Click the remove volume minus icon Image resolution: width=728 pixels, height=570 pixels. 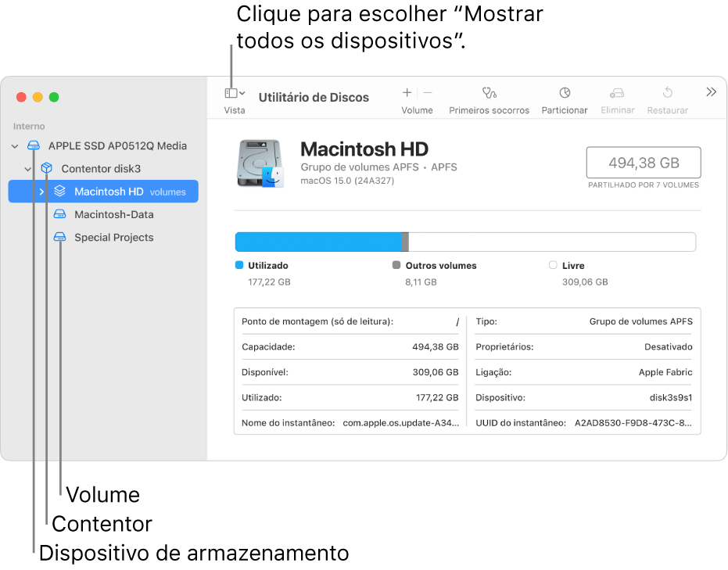click(428, 93)
